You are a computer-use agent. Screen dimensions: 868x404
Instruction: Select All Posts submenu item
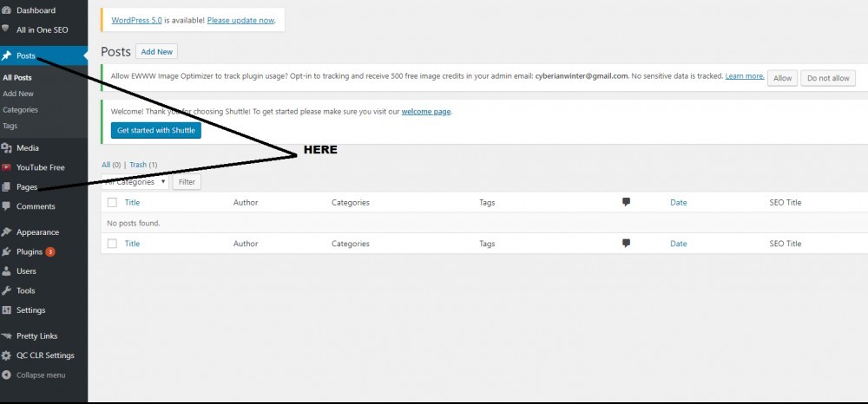click(x=17, y=78)
